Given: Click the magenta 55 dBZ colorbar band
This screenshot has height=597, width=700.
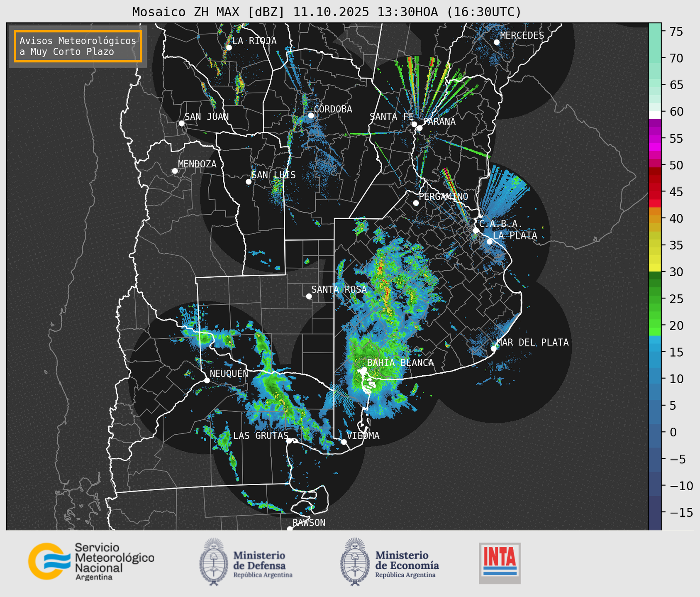Looking at the screenshot, I should tap(654, 139).
